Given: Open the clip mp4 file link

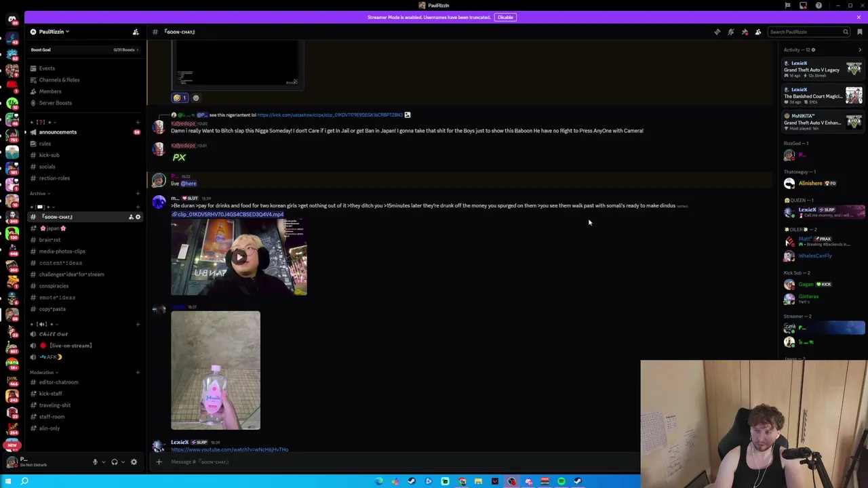Looking at the screenshot, I should (227, 214).
